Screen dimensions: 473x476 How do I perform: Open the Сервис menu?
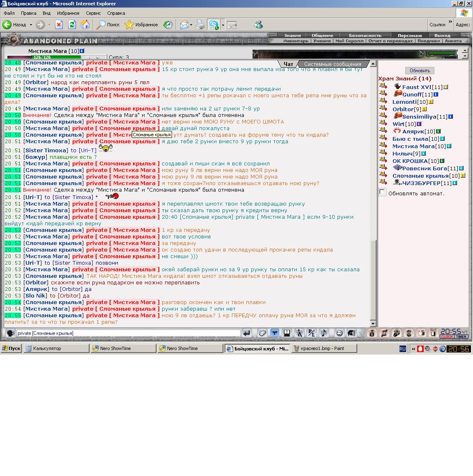coord(93,13)
